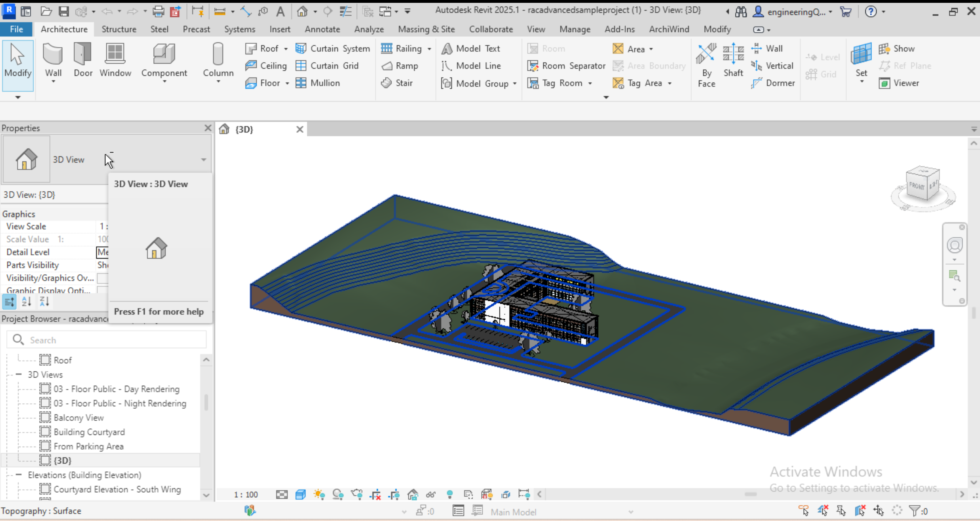The width and height of the screenshot is (980, 521).
Task: Click the Temporary Hide/Isolate glasses icon
Action: point(431,494)
